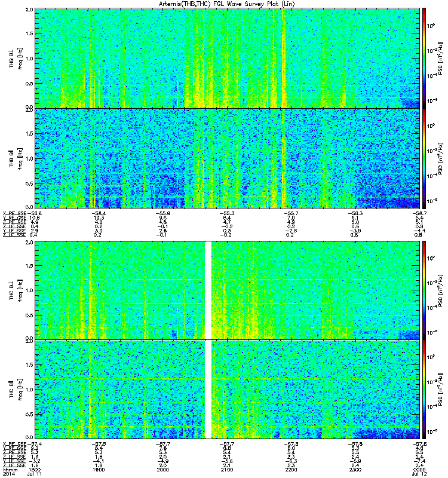448x478 pixels.
Task: Click the THB B-parallel spectrogram panel
Action: pos(227,158)
